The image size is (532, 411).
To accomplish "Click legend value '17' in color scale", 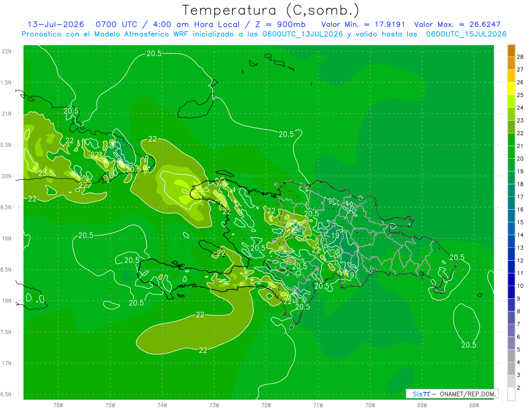I will coord(520,197).
